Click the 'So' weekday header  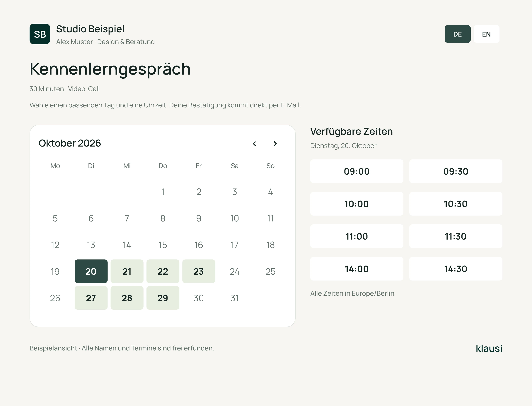[x=270, y=166]
